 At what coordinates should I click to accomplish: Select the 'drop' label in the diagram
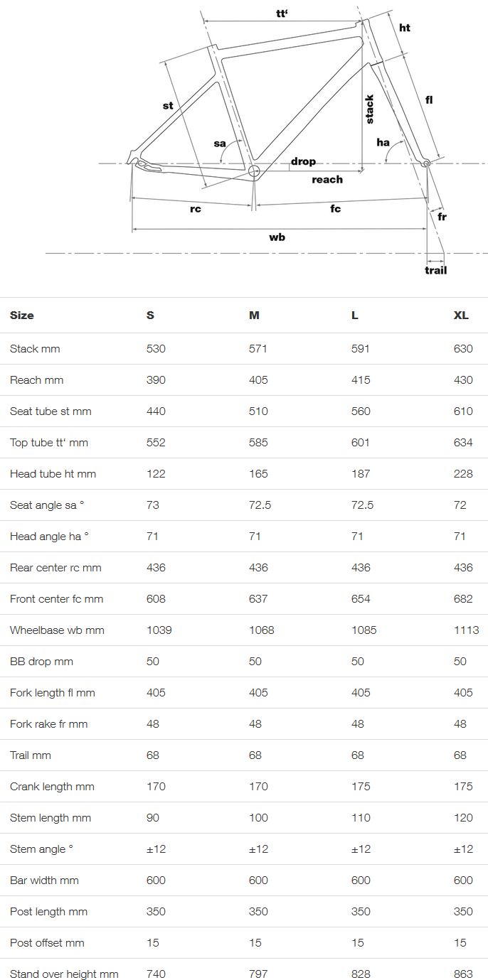pos(303,161)
